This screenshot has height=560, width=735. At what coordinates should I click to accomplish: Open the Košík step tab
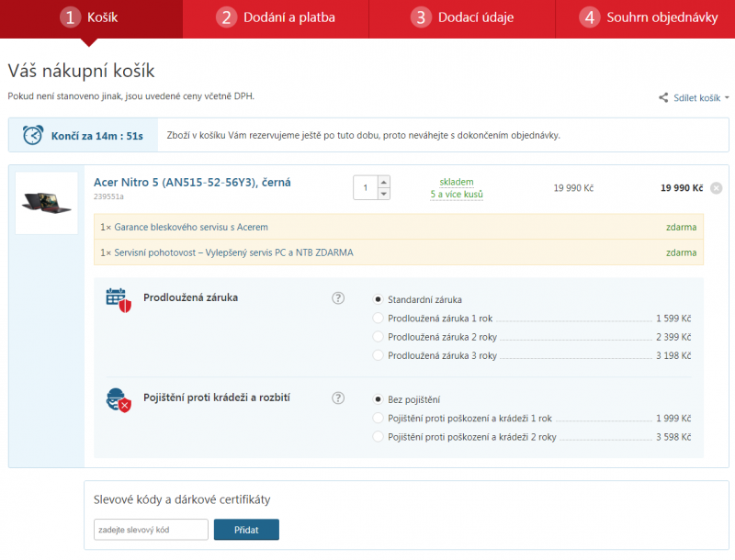click(91, 19)
